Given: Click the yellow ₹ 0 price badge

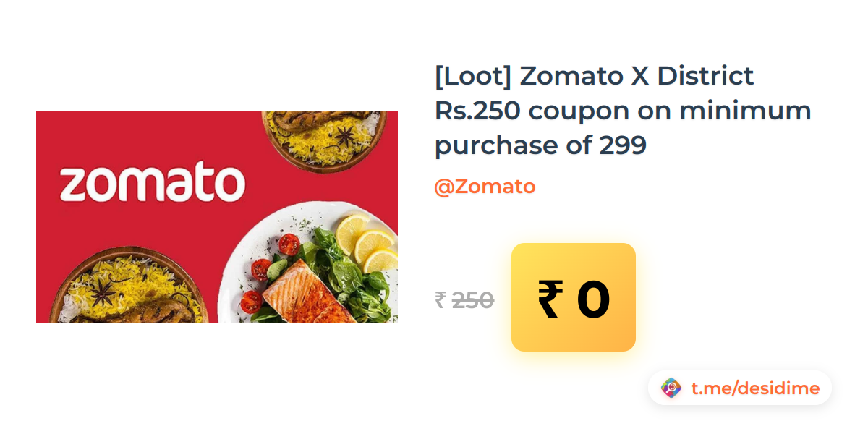Looking at the screenshot, I should pos(573,297).
